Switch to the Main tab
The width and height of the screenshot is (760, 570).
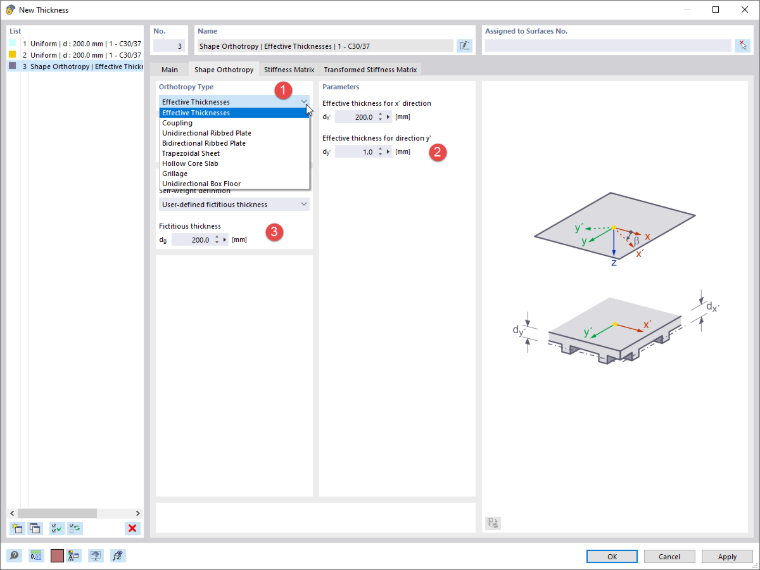pos(169,69)
